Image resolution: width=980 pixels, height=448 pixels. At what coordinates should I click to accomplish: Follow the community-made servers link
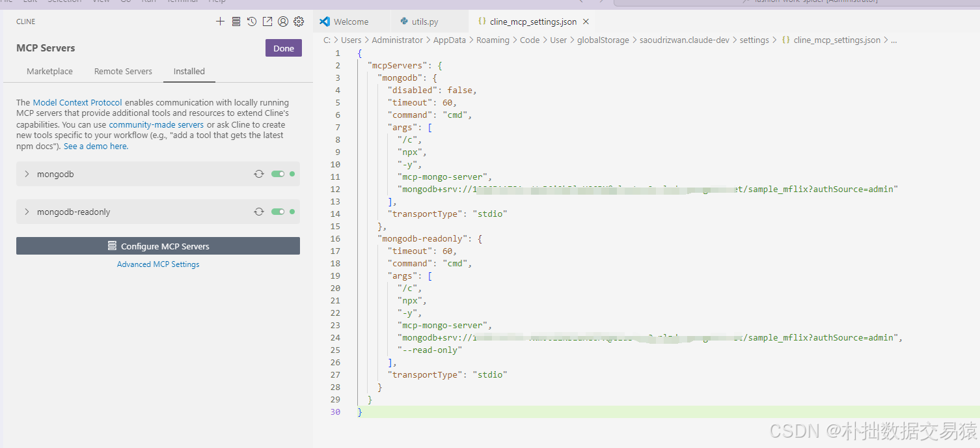(x=156, y=124)
